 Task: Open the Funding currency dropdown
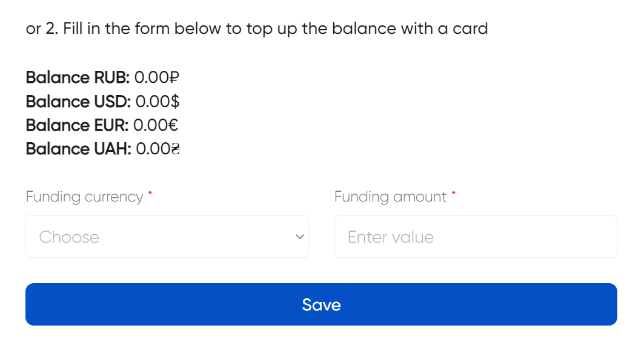click(167, 237)
